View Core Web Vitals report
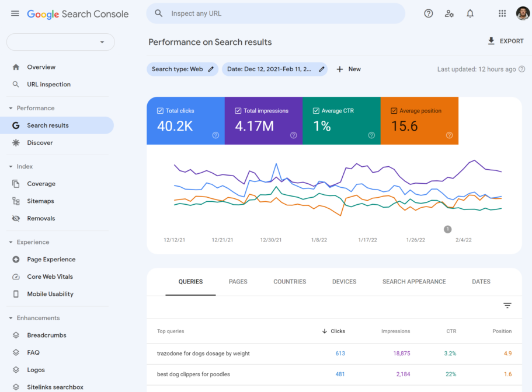Screen dimensions: 532x392 (x=50, y=276)
